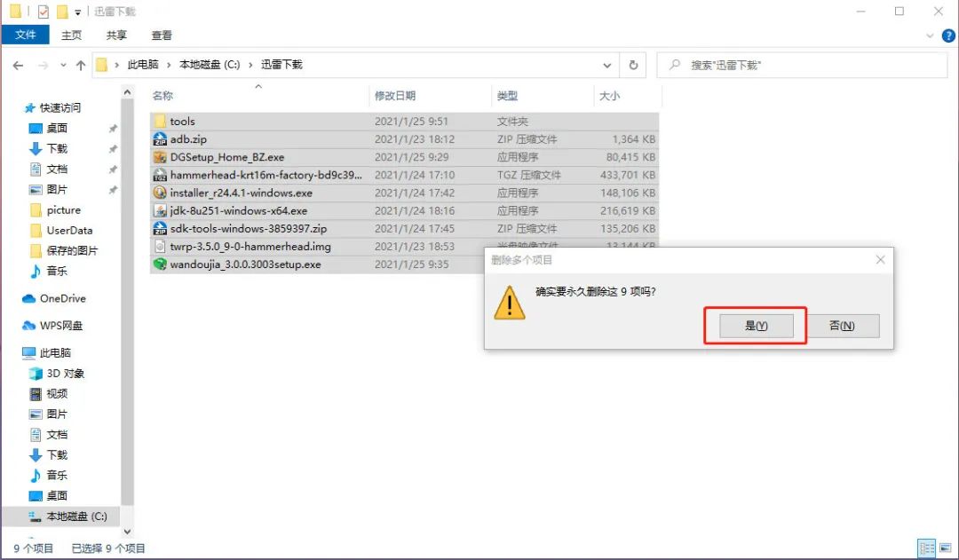Select the tools folder icon

160,121
